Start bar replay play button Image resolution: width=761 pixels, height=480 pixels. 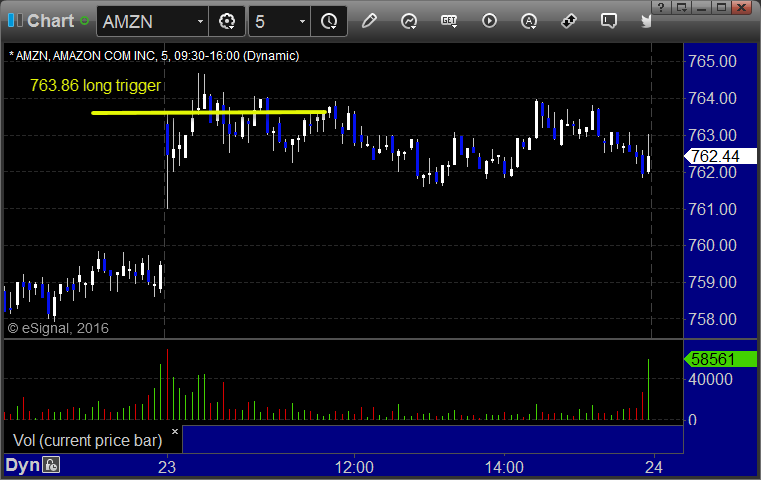pos(489,21)
